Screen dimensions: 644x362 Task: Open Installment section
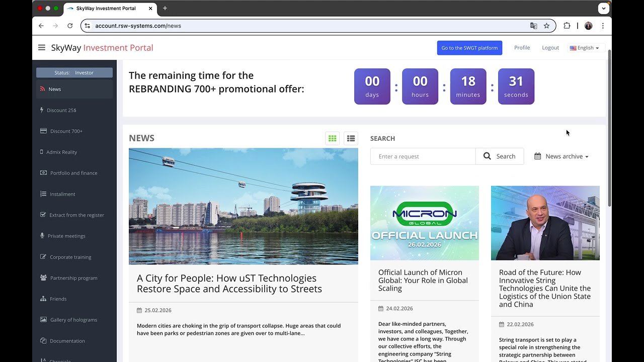[x=74, y=194]
